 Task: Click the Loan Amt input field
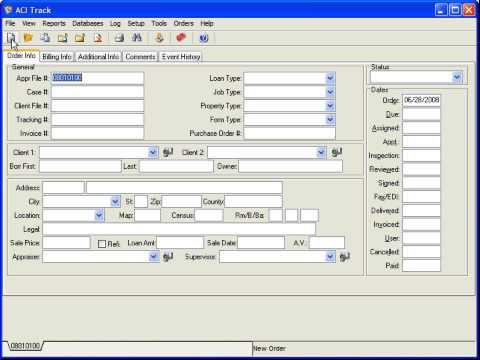[180, 243]
